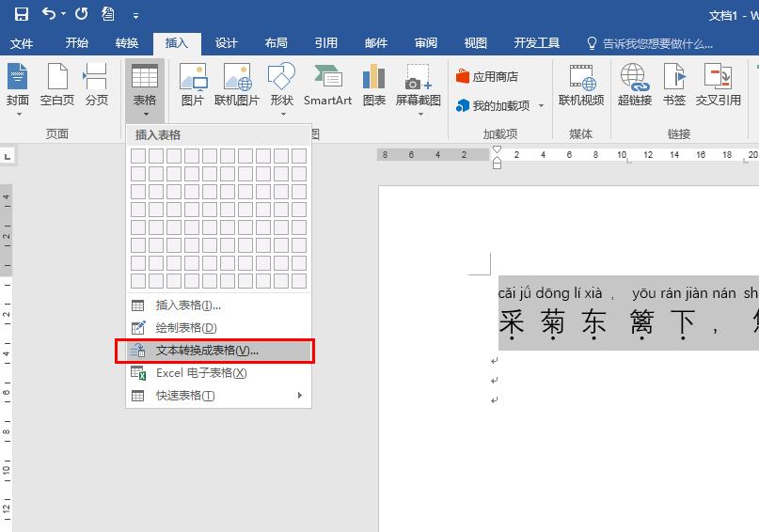Click the tab selector at ruler corner

tap(8, 157)
